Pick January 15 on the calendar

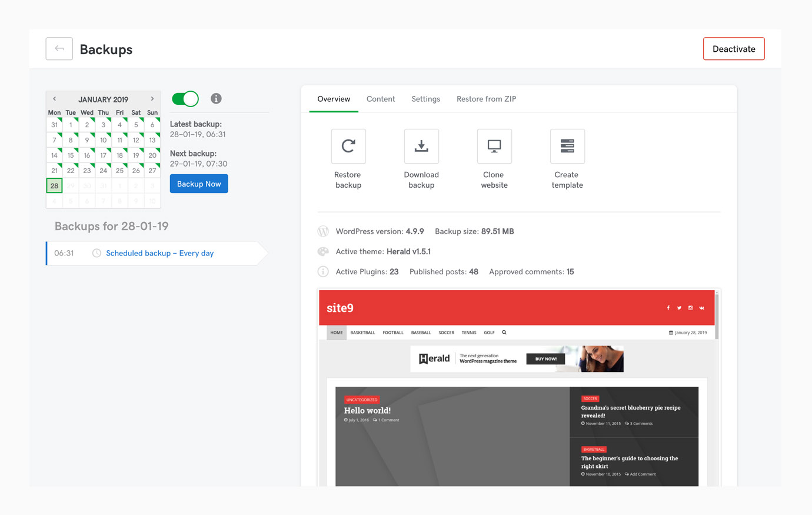(71, 155)
